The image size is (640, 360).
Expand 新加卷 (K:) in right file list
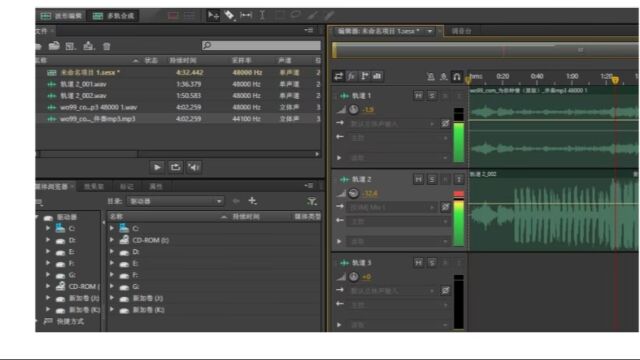(112, 310)
